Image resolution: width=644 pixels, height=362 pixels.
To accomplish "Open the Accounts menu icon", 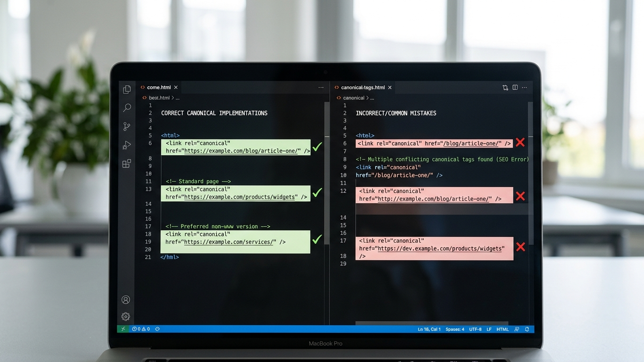I will point(125,299).
